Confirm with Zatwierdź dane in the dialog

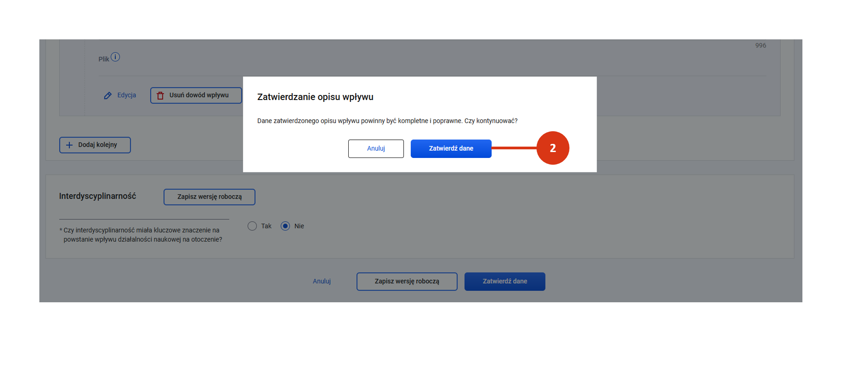point(451,148)
